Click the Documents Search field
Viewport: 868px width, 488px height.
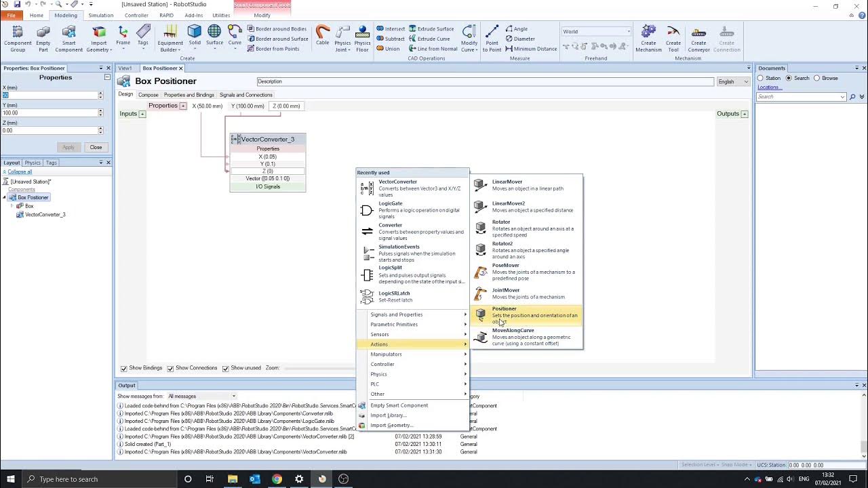[799, 97]
